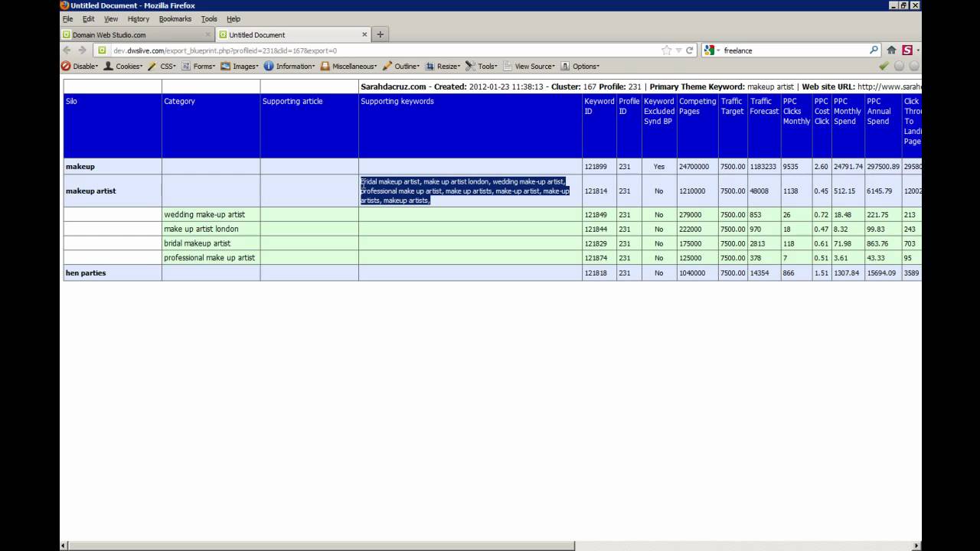The height and width of the screenshot is (551, 980).
Task: Open the Forms dropdown
Action: click(x=199, y=67)
